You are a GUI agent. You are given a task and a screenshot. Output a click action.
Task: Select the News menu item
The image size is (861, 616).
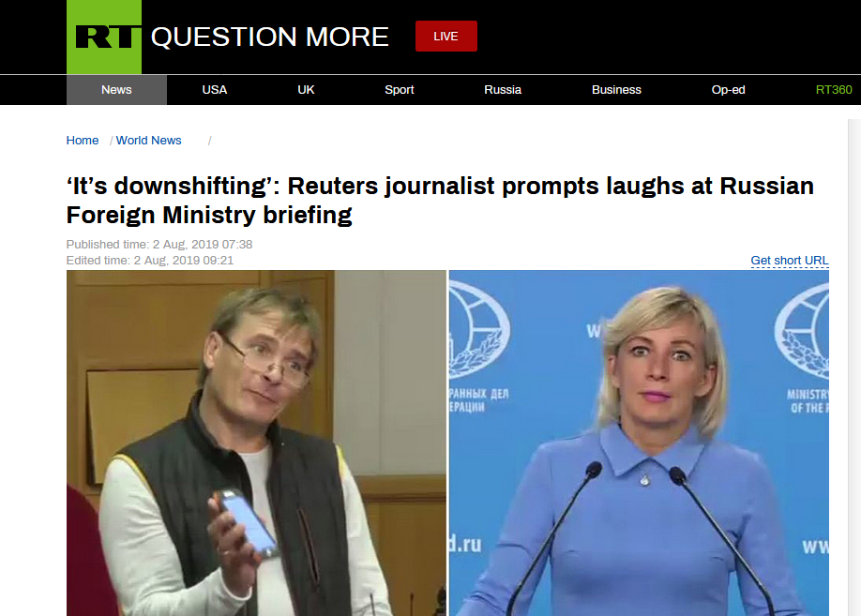[116, 89]
